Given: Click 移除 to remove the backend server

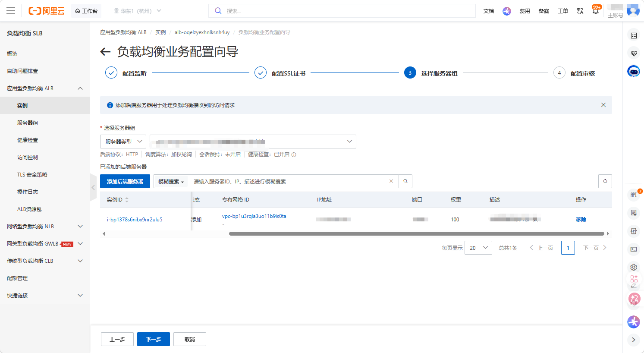Looking at the screenshot, I should [x=581, y=219].
